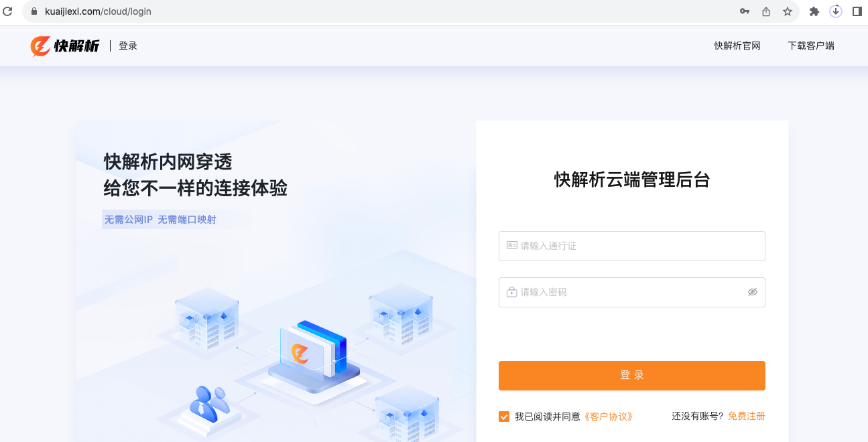This screenshot has height=442, width=868.
Task: Reload the page with browser refresh icon
Action: tap(8, 11)
